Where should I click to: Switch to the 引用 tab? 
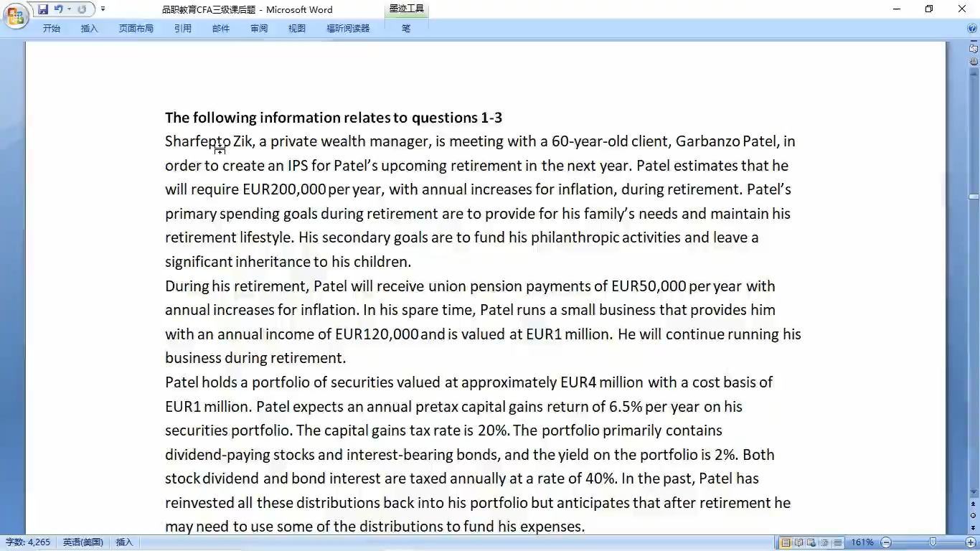coord(183,29)
